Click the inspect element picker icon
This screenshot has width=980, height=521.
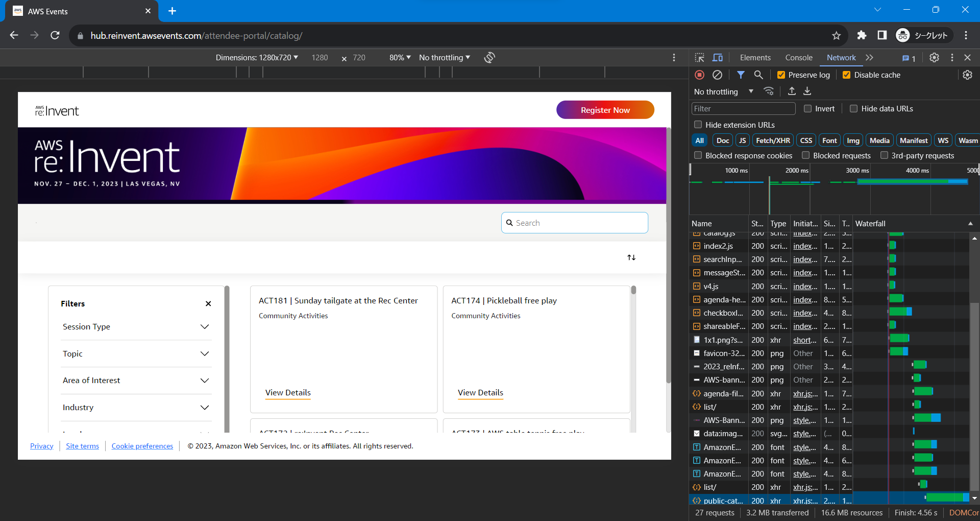pyautogui.click(x=699, y=58)
